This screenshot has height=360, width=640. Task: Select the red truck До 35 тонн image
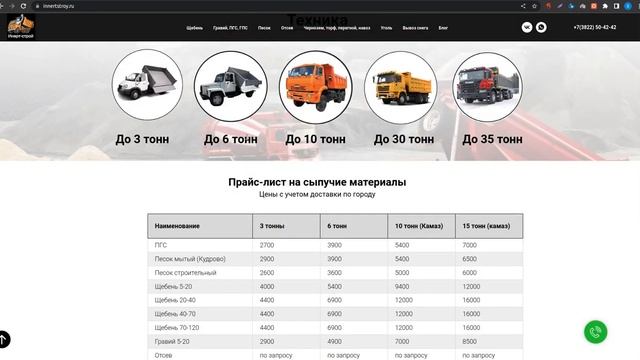(487, 87)
